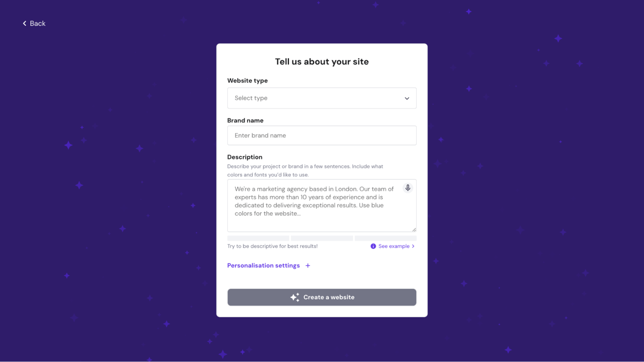Click the info icon beside See example
Screen dimensions: 644x362
point(373,246)
